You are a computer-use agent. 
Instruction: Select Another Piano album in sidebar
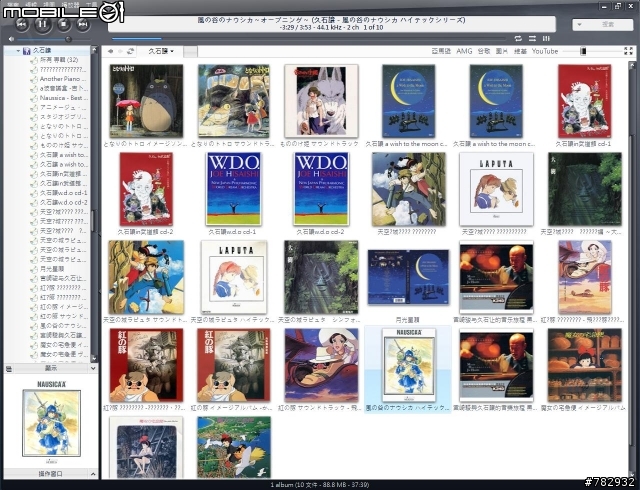coord(63,79)
